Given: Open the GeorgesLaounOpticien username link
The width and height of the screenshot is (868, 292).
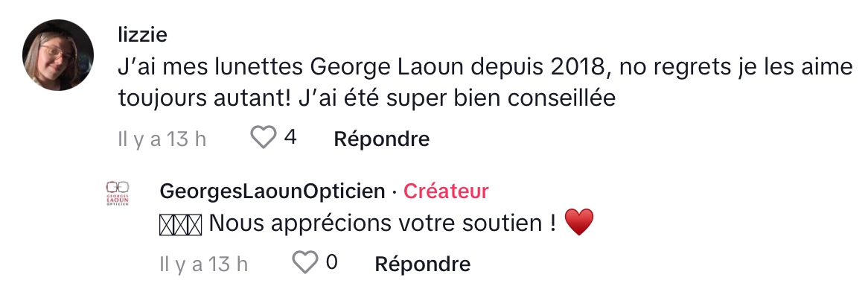Looking at the screenshot, I should pos(272,191).
